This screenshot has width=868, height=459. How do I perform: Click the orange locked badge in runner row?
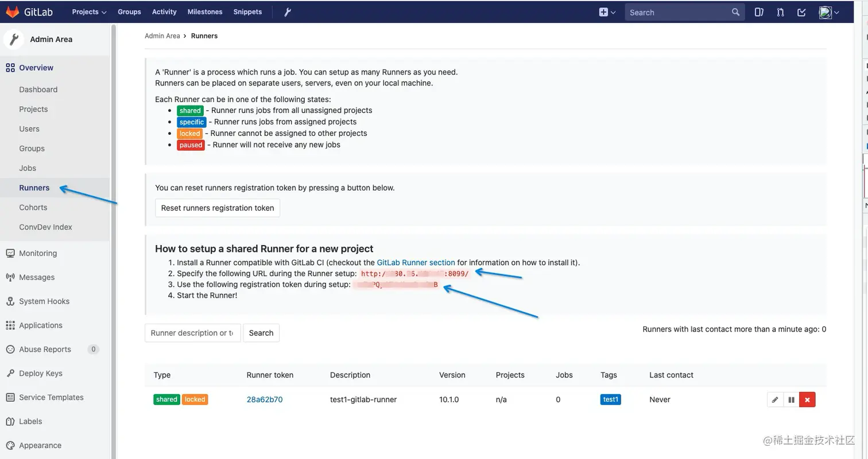pyautogui.click(x=195, y=400)
